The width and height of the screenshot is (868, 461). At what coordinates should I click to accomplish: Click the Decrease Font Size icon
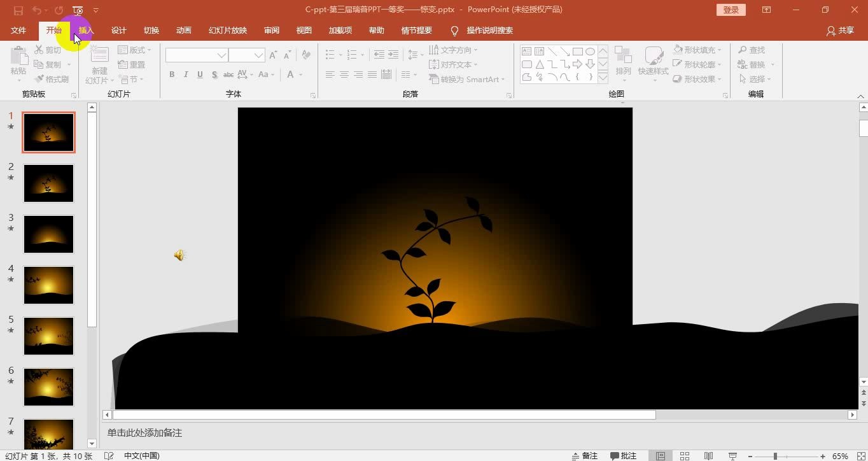point(288,55)
